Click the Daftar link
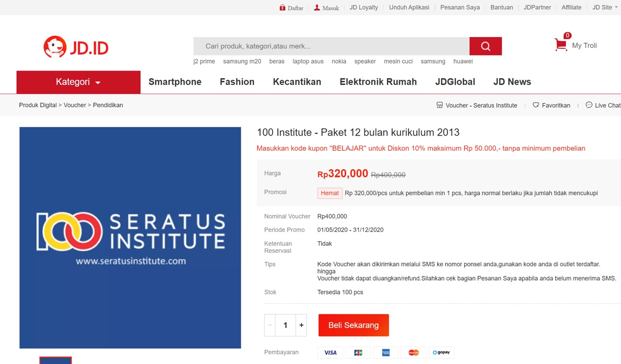The height and width of the screenshot is (364, 621). pyautogui.click(x=295, y=8)
